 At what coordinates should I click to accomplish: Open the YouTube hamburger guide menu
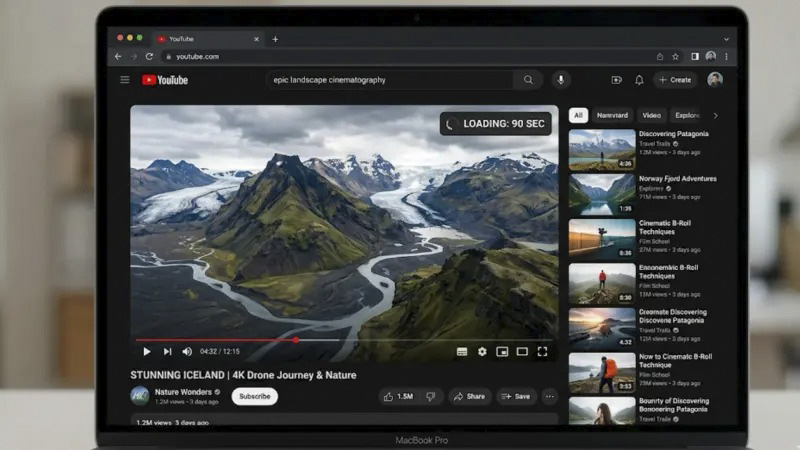click(x=125, y=80)
